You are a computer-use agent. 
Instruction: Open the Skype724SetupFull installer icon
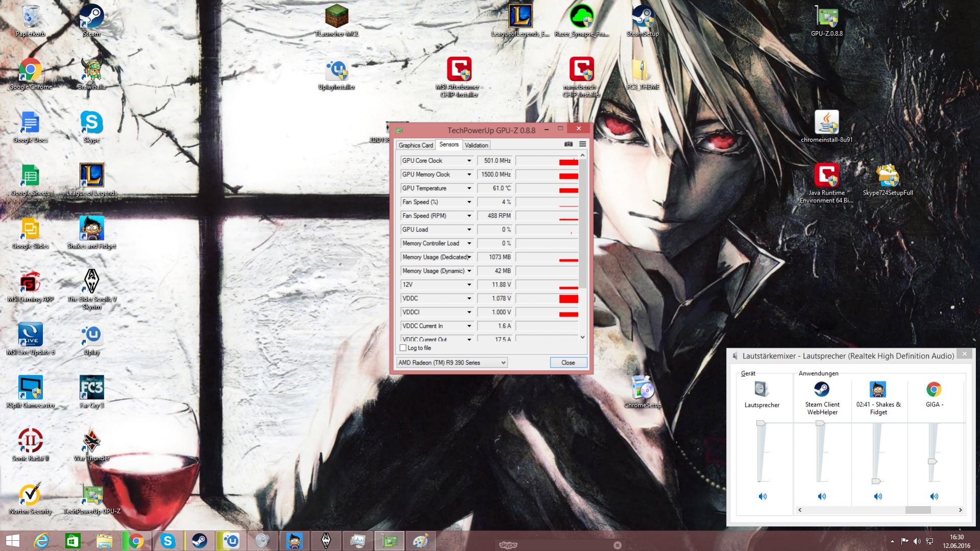(x=888, y=180)
